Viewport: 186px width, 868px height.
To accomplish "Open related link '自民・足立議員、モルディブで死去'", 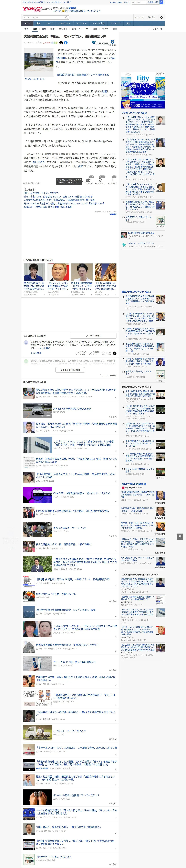I will pos(41,193).
